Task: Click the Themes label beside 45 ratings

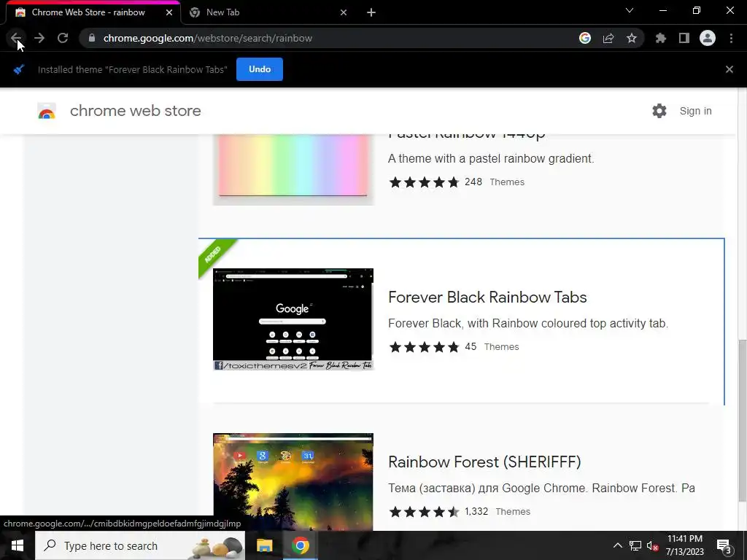Action: coord(502,346)
